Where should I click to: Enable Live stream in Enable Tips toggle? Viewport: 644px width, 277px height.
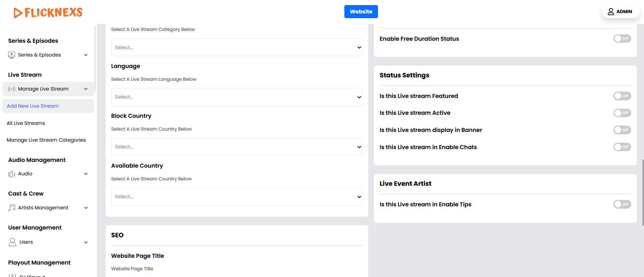[622, 204]
